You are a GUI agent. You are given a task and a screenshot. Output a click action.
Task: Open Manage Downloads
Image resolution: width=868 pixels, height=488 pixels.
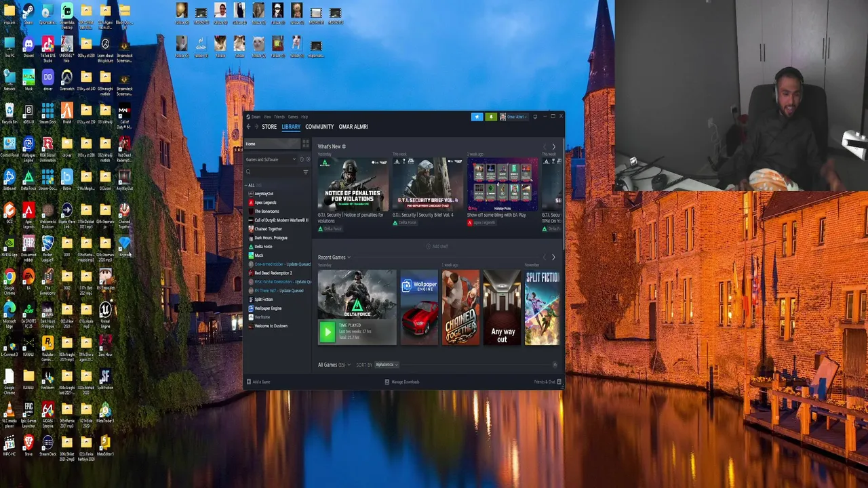402,382
